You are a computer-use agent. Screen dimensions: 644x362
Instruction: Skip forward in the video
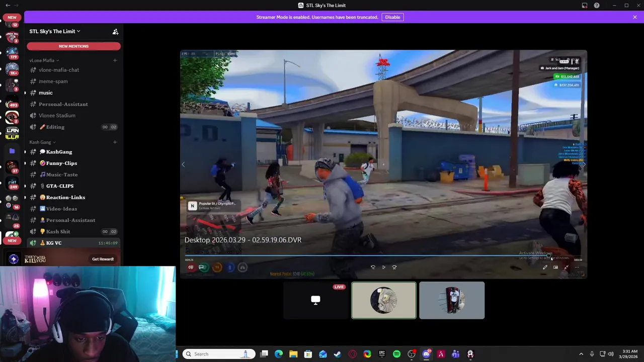coord(394,267)
